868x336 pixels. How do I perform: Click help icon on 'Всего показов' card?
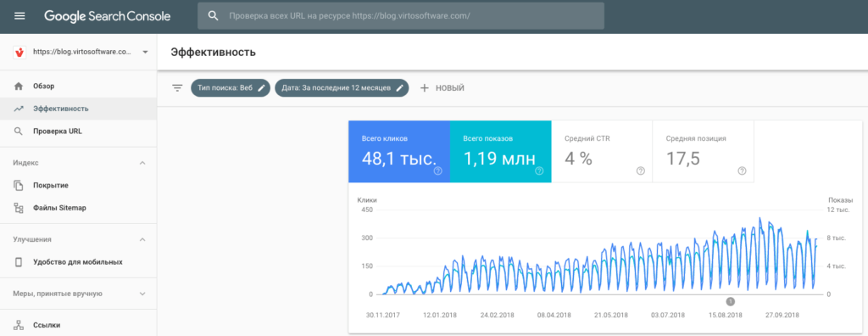click(x=539, y=171)
